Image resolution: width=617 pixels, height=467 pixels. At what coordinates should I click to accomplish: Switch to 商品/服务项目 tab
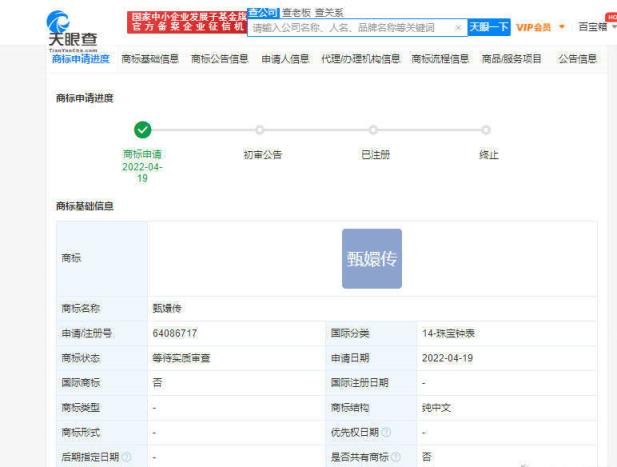(x=512, y=59)
